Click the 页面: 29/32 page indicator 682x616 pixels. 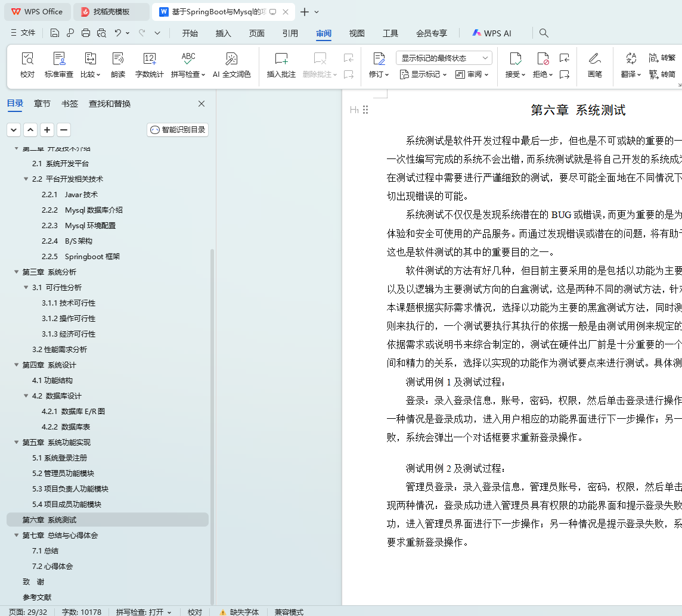tap(28, 612)
